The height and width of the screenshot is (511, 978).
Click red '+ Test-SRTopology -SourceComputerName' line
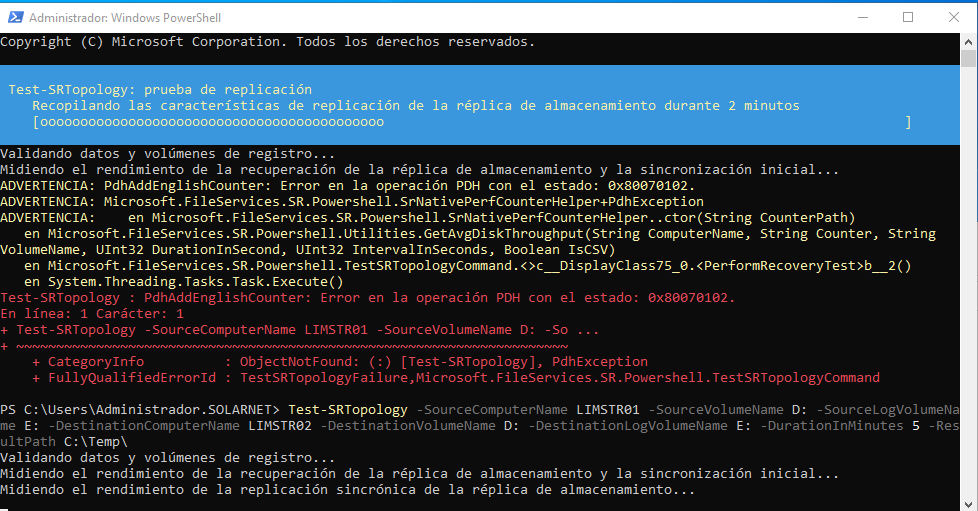(x=299, y=330)
